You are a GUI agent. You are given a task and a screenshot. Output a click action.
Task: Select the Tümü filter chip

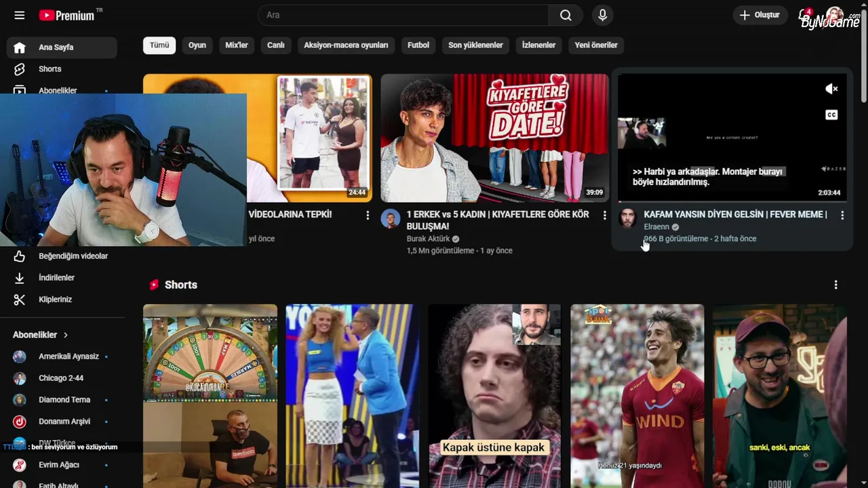click(x=159, y=45)
